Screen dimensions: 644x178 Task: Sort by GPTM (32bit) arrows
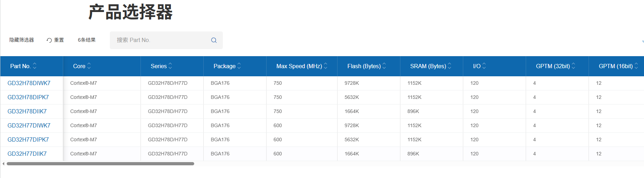[573, 66]
